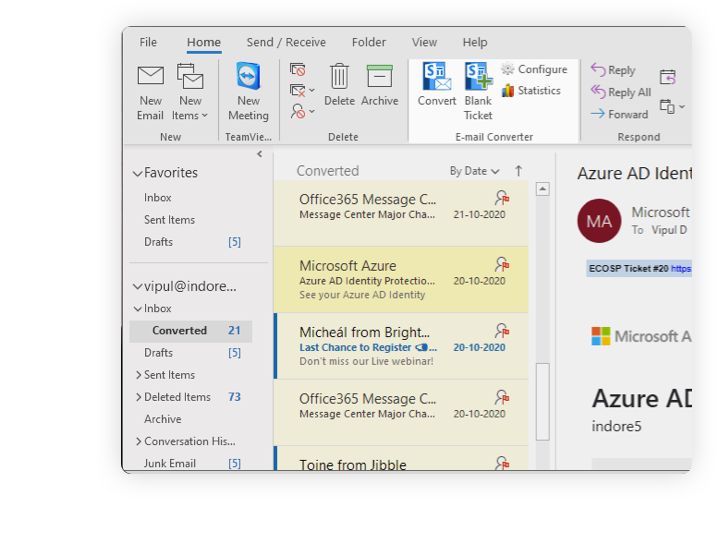Collapse the folder pane

pyautogui.click(x=259, y=154)
